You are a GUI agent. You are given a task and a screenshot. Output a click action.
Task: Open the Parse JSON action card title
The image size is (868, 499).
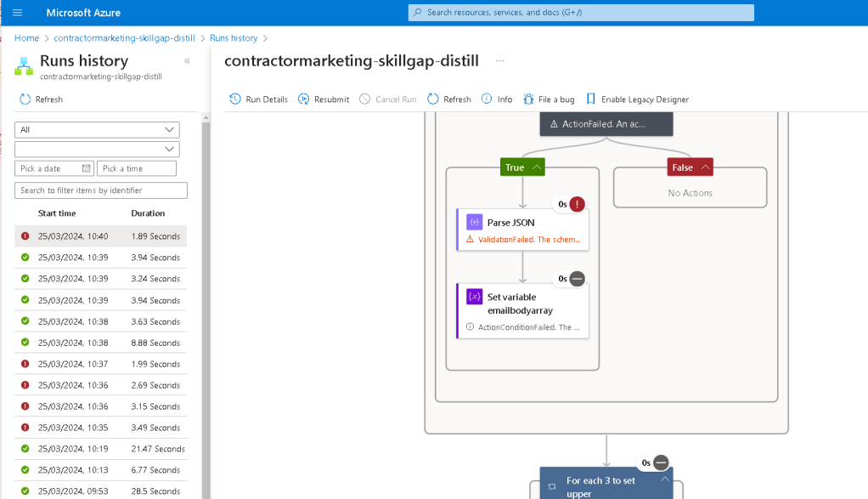511,223
